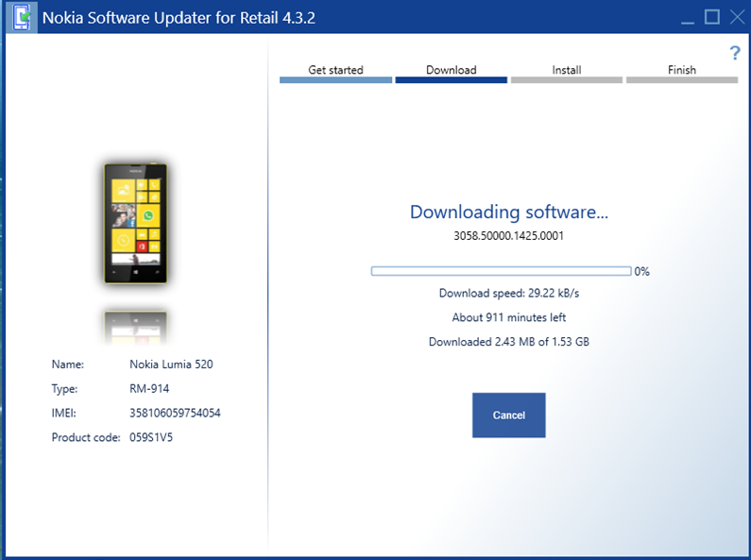
Task: Select the Finish step
Action: (681, 71)
